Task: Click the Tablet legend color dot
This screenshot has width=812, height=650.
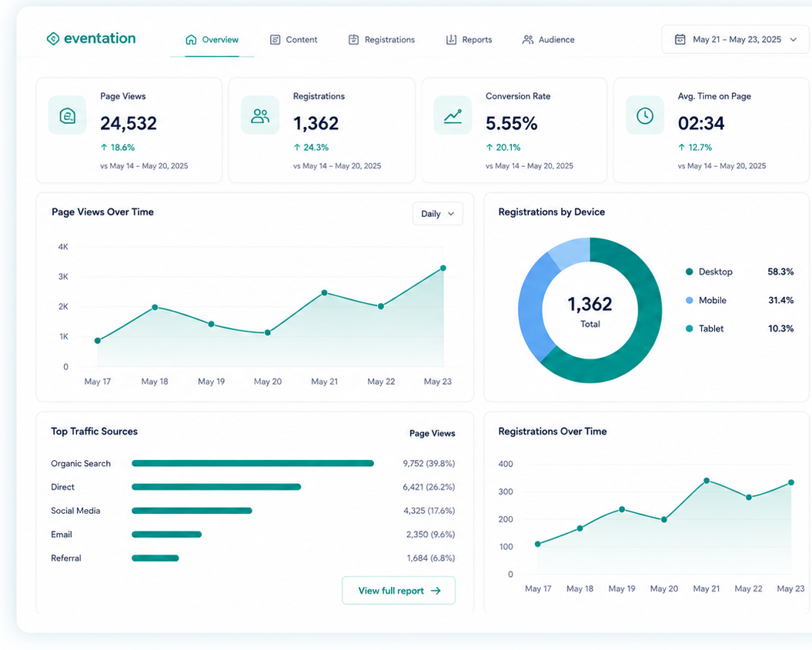Action: [690, 328]
